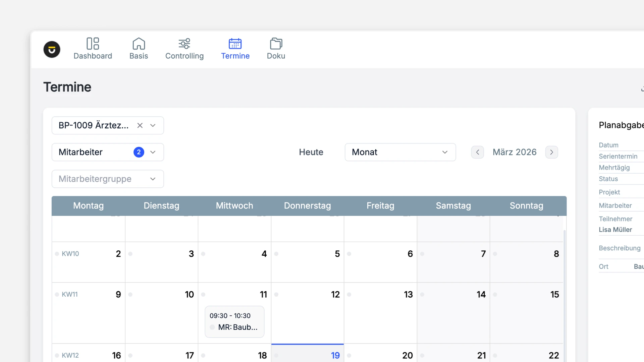Viewport: 644px width, 362px height.
Task: Open the 09:30 - 10:30 MR: Baub appointment
Action: (234, 321)
